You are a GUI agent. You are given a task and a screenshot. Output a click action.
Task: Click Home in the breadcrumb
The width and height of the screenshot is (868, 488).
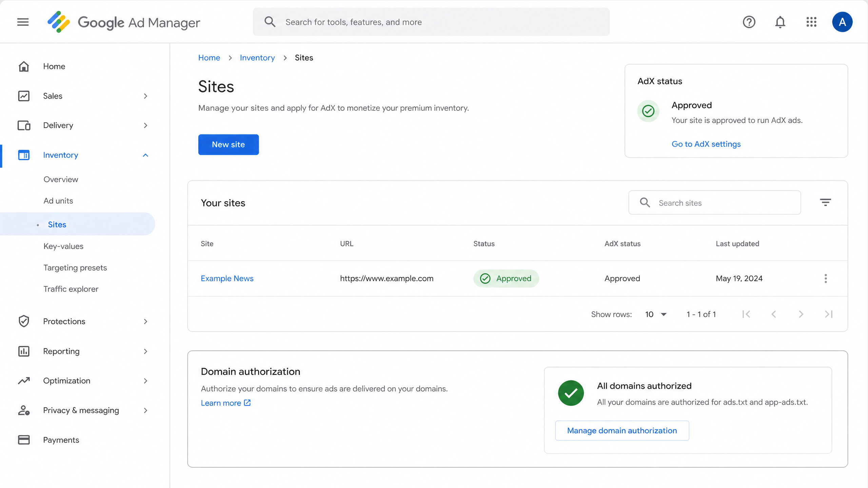(x=209, y=58)
